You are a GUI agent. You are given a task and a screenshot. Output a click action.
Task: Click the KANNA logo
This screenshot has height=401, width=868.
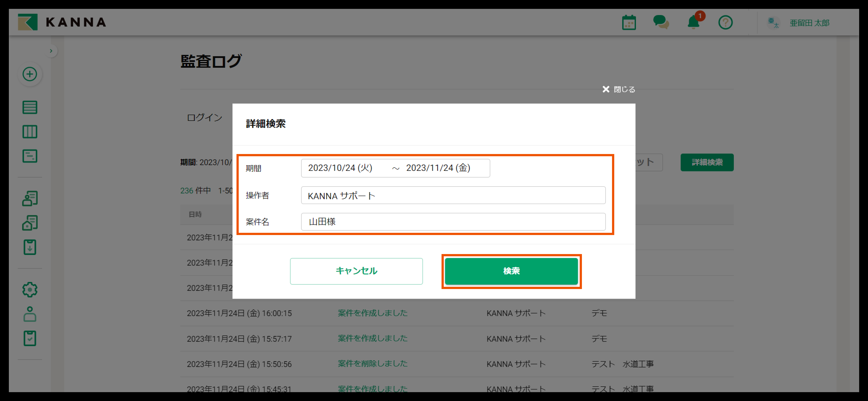click(62, 22)
